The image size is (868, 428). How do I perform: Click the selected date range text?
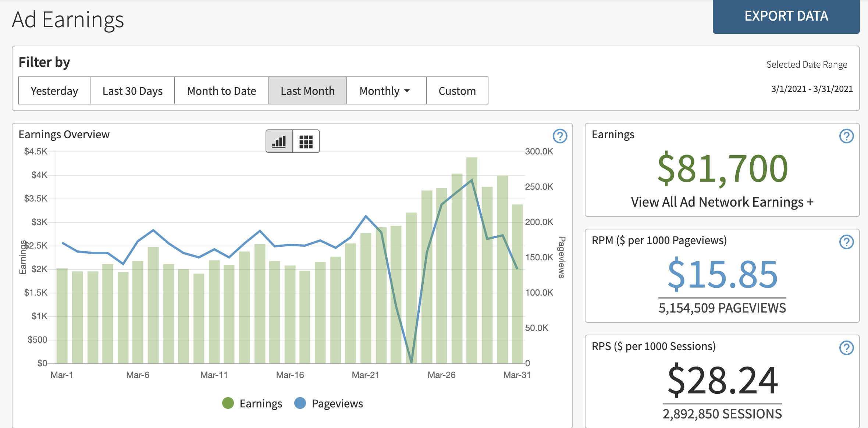tap(812, 89)
